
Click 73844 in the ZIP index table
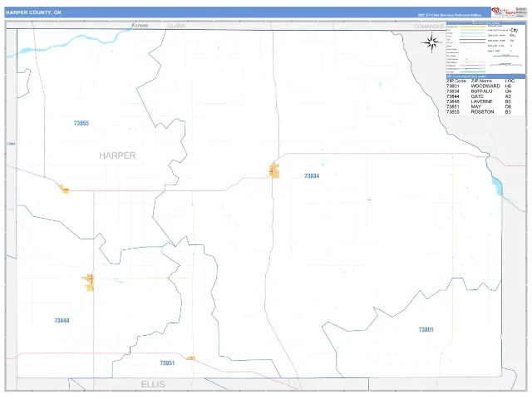tap(453, 96)
